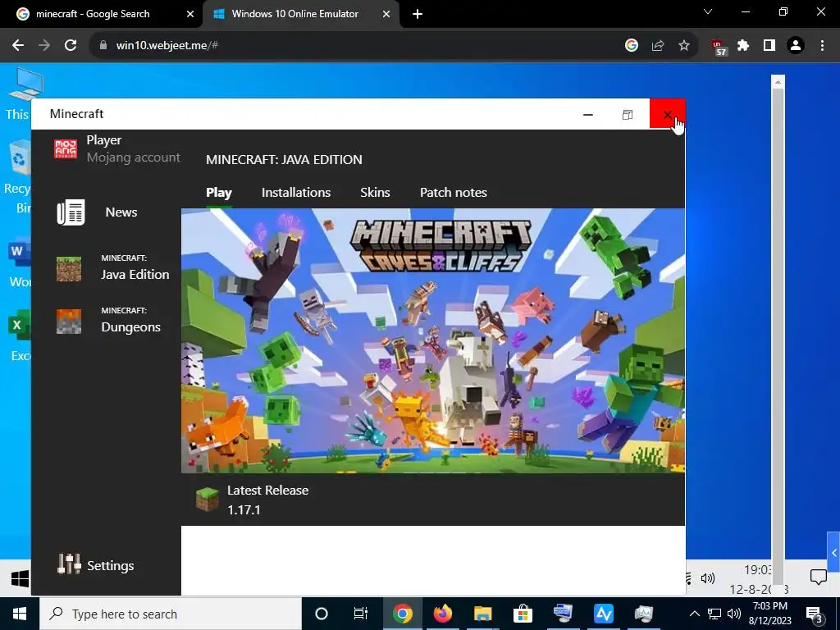Open the Patch notes tab
Image resolution: width=840 pixels, height=630 pixels.
[x=453, y=192]
